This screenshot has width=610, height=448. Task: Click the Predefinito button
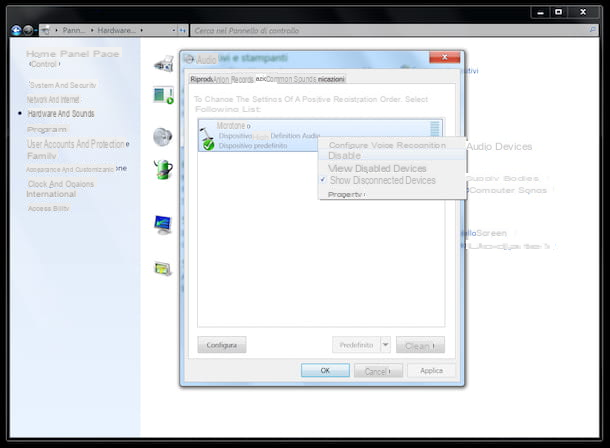(356, 345)
